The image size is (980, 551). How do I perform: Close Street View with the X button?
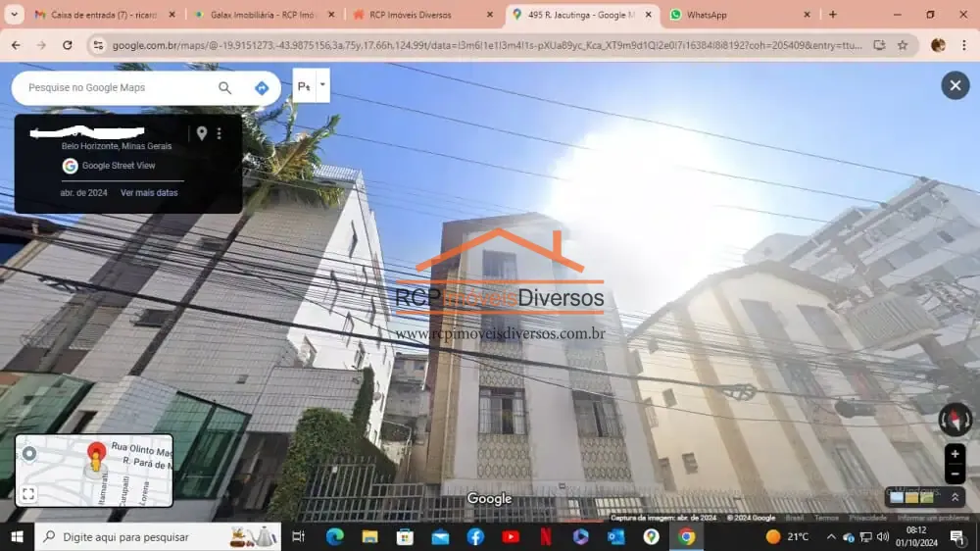coord(955,85)
